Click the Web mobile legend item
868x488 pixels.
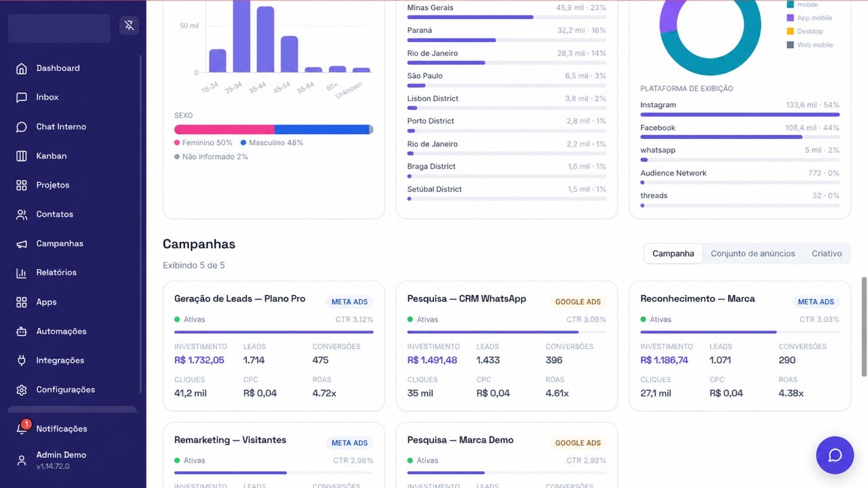[810, 45]
